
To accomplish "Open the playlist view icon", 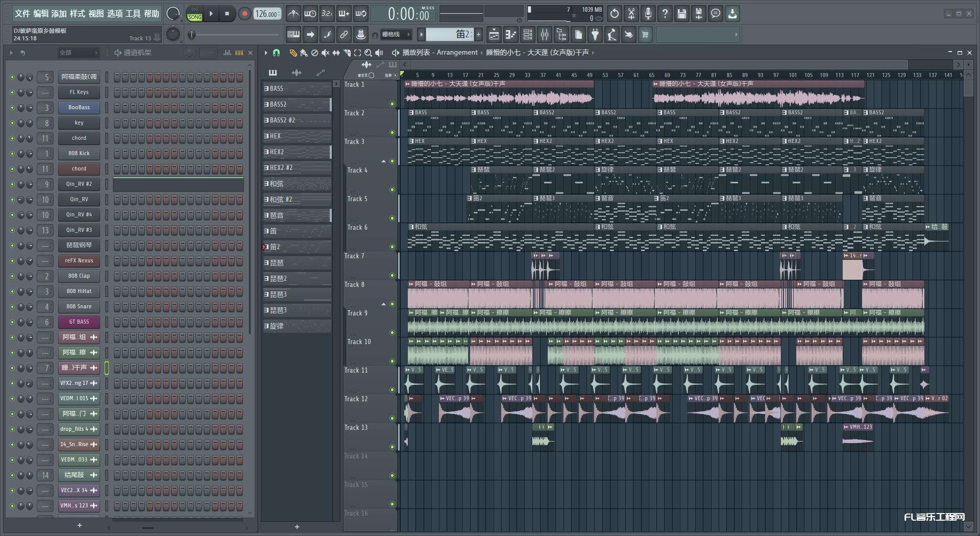I will (x=494, y=35).
